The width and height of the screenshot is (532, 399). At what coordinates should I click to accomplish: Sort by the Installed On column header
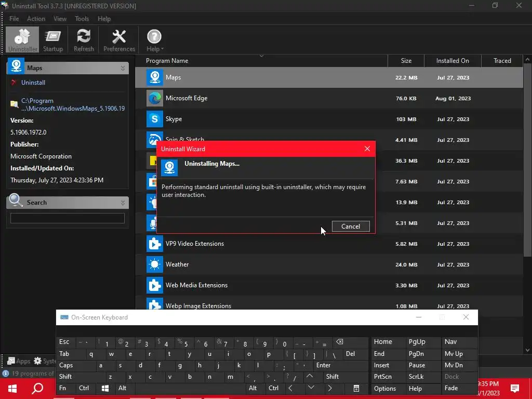(453, 61)
